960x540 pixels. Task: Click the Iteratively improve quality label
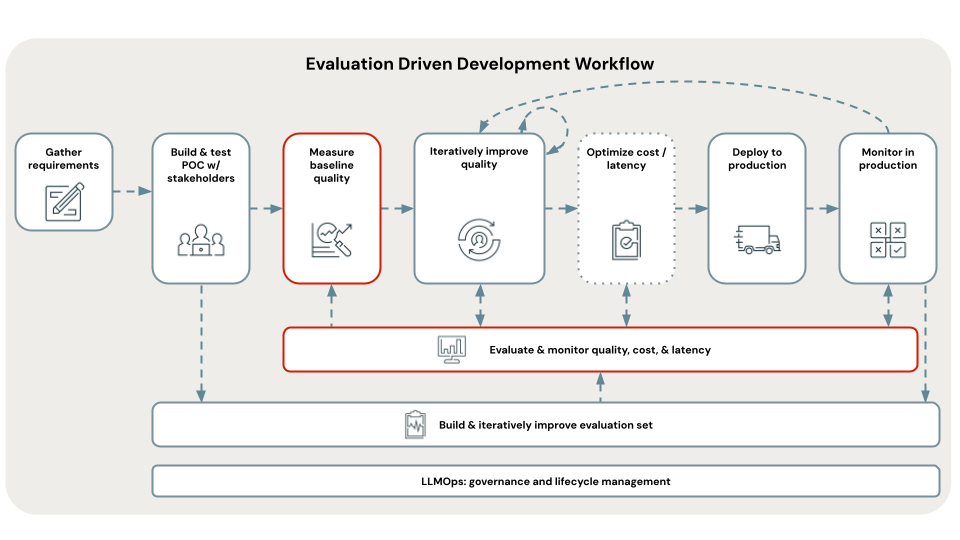pyautogui.click(x=479, y=158)
